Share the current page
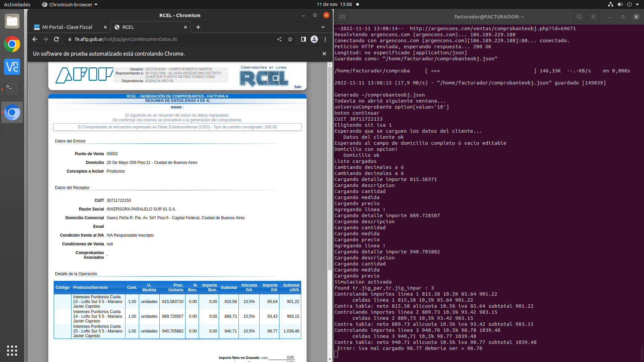644x362 pixels. [x=279, y=39]
